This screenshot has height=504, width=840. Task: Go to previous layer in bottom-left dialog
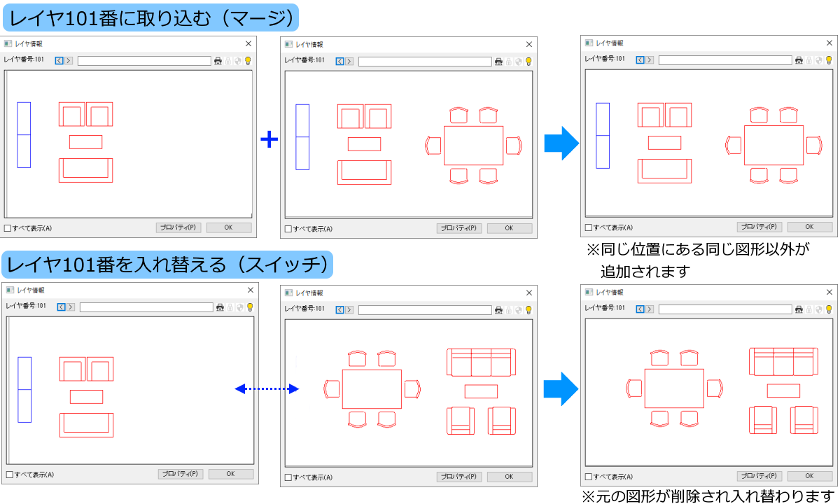pos(62,307)
